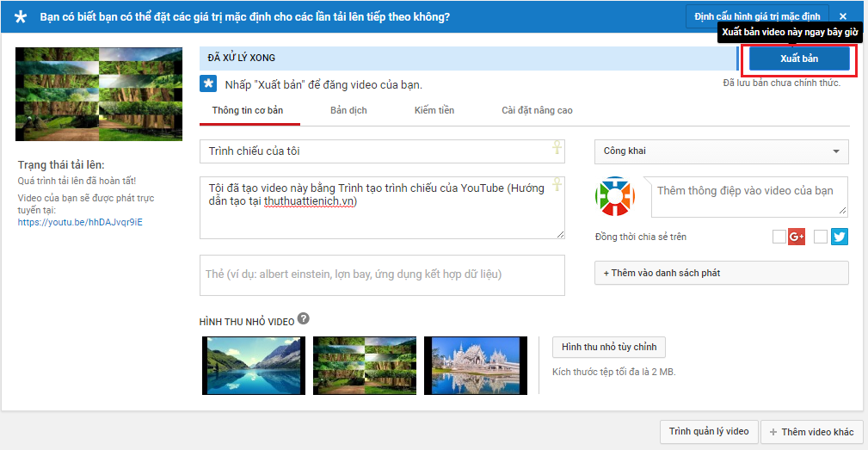Click the blue star icon next to publish hint
868x450 pixels.
point(208,83)
